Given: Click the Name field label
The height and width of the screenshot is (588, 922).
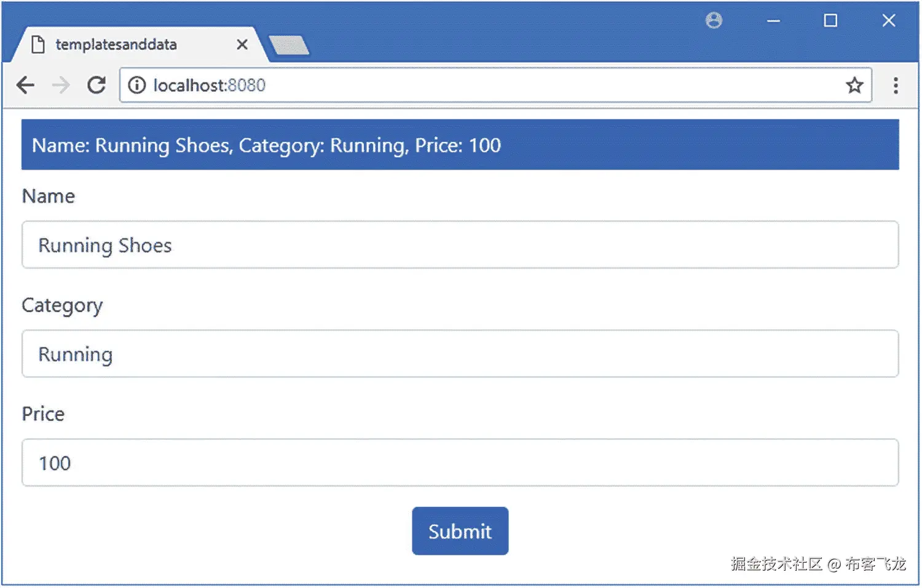Looking at the screenshot, I should click(x=49, y=197).
